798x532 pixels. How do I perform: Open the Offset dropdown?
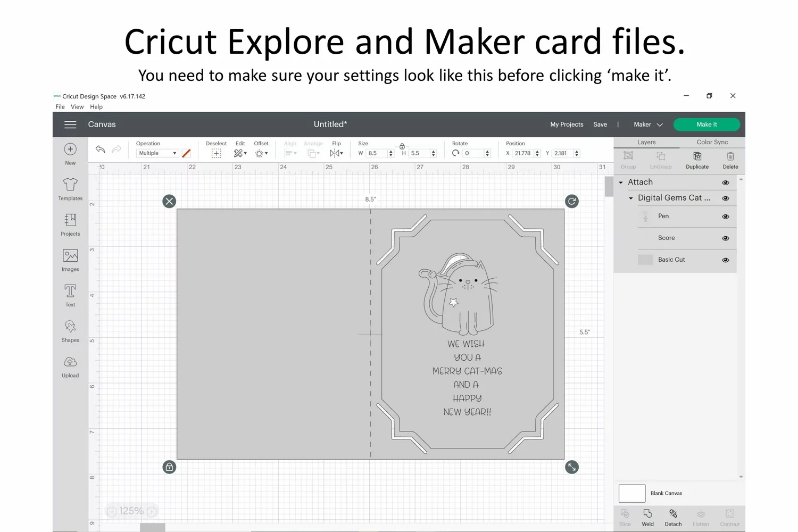tap(261, 153)
